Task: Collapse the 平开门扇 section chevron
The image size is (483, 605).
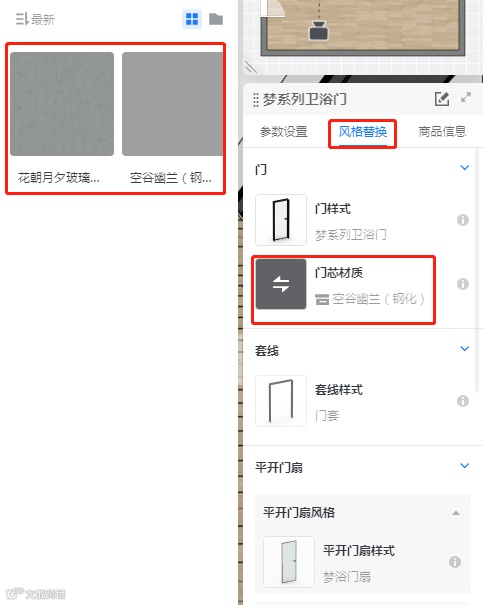Action: [x=465, y=466]
